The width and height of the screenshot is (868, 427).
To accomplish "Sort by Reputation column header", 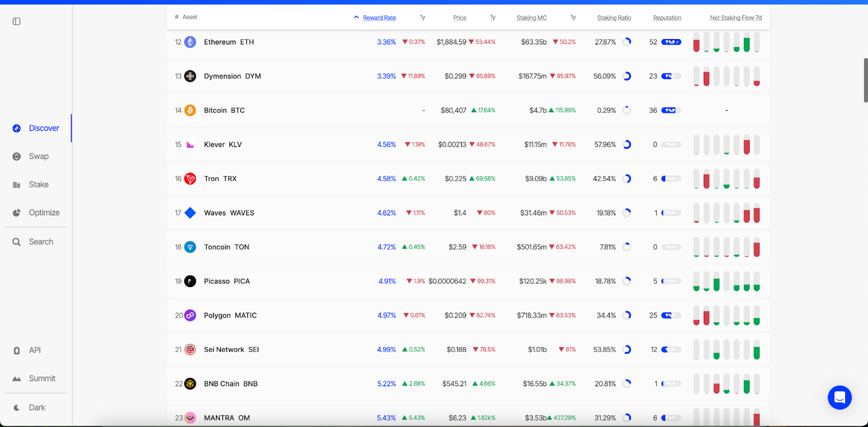I will pyautogui.click(x=667, y=18).
